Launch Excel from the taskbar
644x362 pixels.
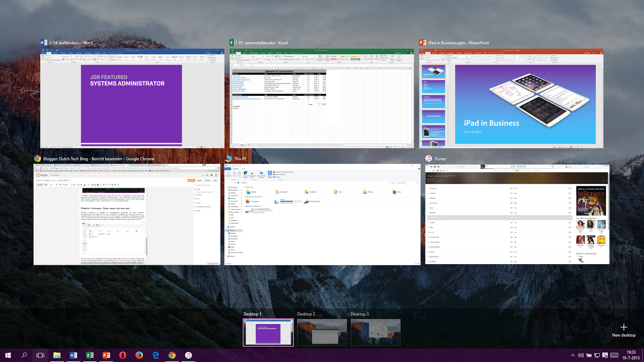(90, 356)
